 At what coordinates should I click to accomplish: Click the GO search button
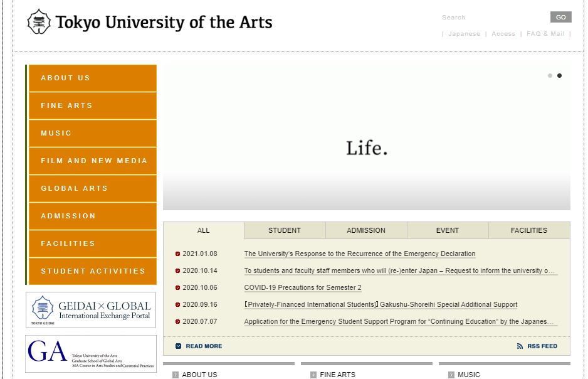click(x=560, y=18)
